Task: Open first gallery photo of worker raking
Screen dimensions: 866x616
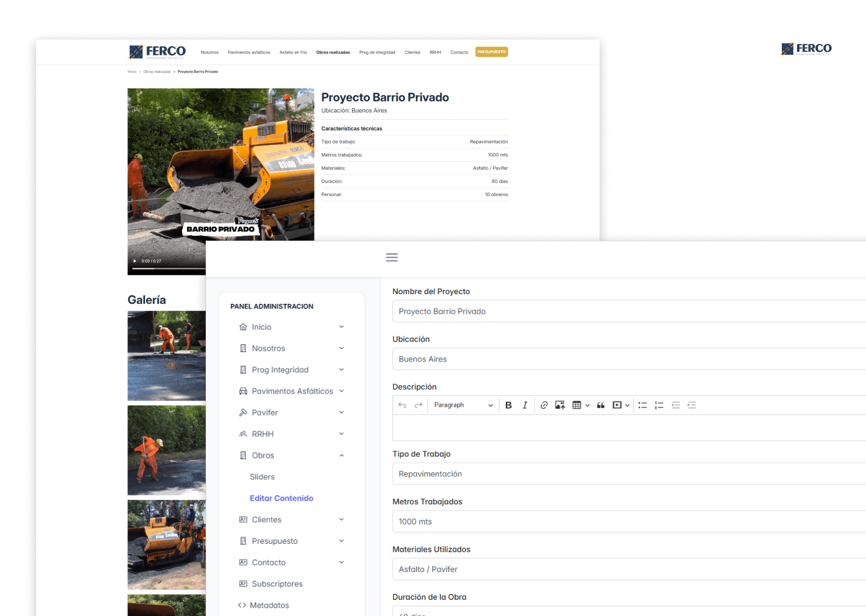Action: point(167,356)
